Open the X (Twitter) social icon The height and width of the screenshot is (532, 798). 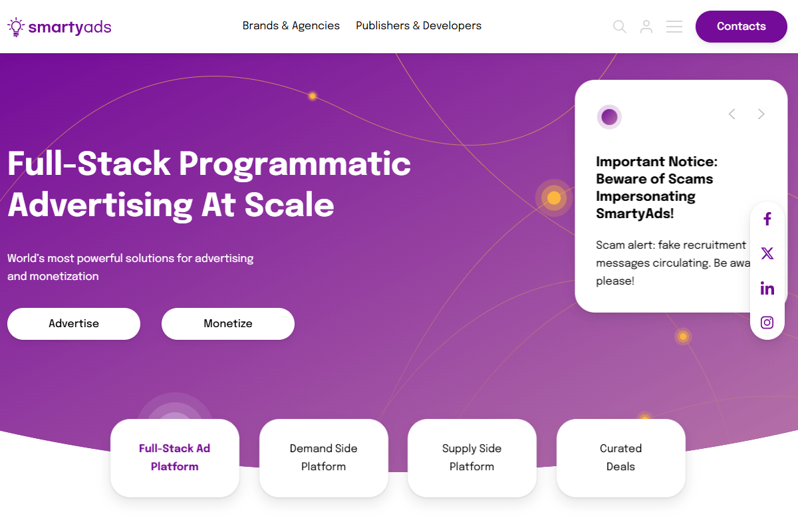pos(767,253)
